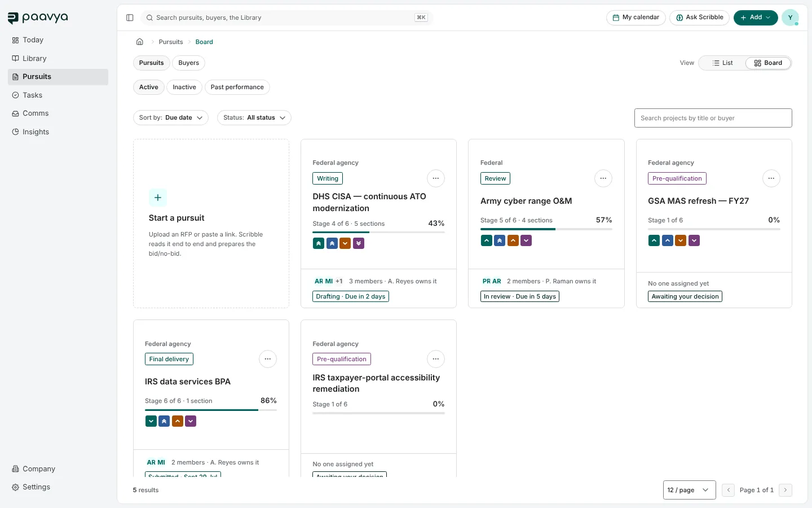
Task: Click the blue chevron icon on Army cyber range card
Action: coord(500,240)
